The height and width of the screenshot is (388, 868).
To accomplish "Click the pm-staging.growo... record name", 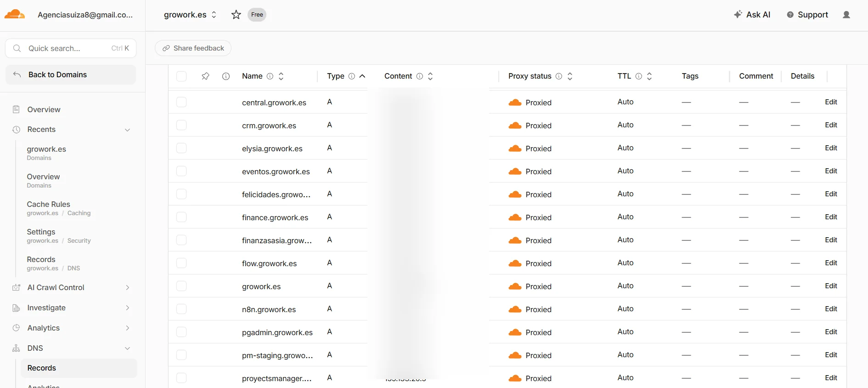I will pyautogui.click(x=277, y=355).
